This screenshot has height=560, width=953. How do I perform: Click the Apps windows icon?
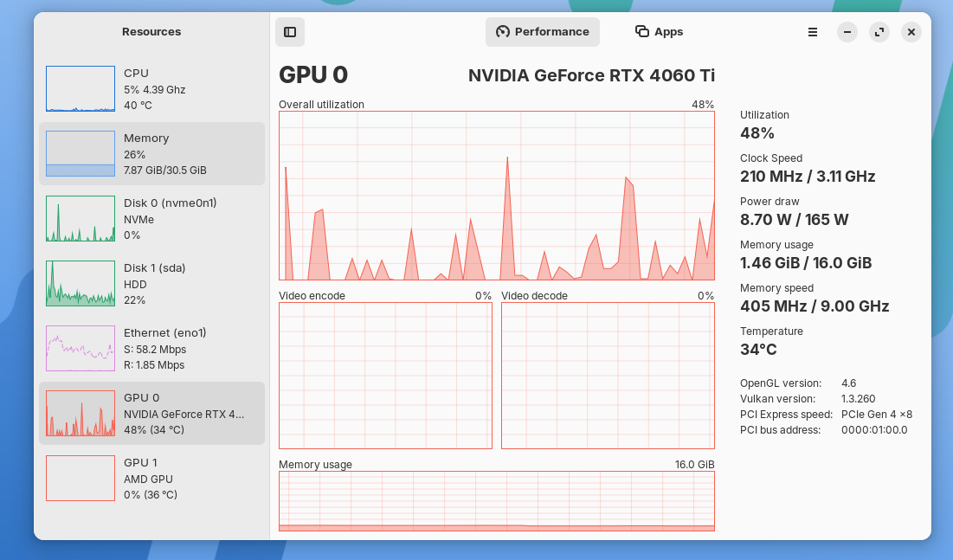[x=642, y=32]
